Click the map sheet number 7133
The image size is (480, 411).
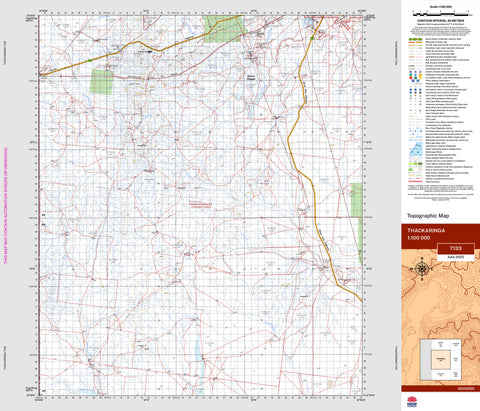pyautogui.click(x=456, y=248)
